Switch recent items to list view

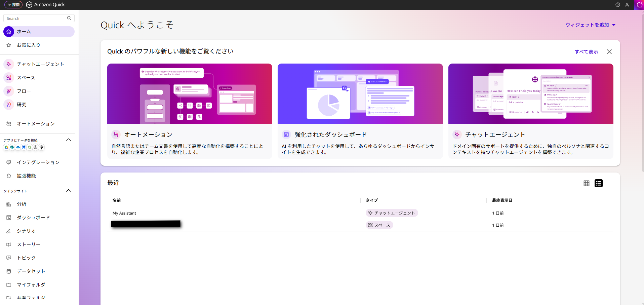(x=598, y=183)
